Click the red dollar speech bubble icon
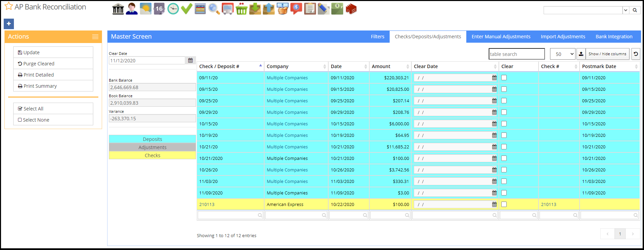Screen dimensions: 644x250 [x=296, y=9]
